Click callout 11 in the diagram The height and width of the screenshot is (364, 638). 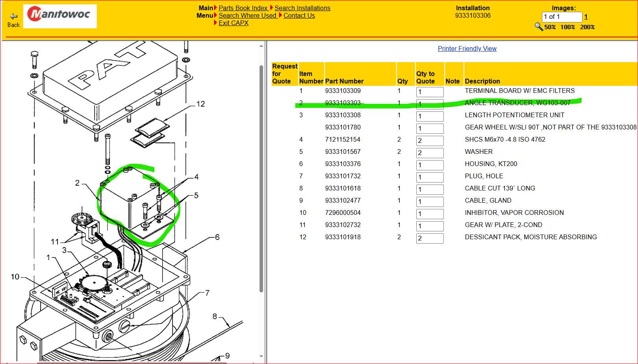55,242
